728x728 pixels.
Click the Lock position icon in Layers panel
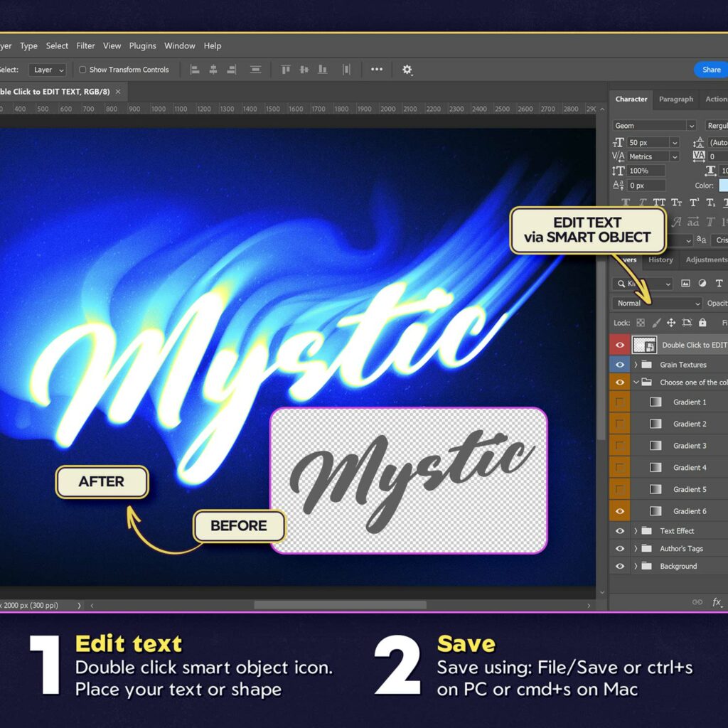coord(672,323)
